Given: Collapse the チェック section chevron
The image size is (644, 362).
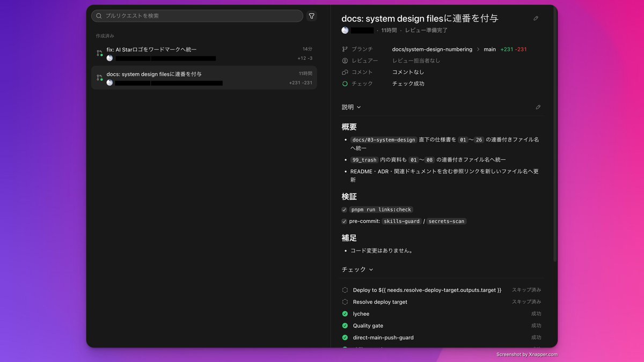Looking at the screenshot, I should pos(371,270).
